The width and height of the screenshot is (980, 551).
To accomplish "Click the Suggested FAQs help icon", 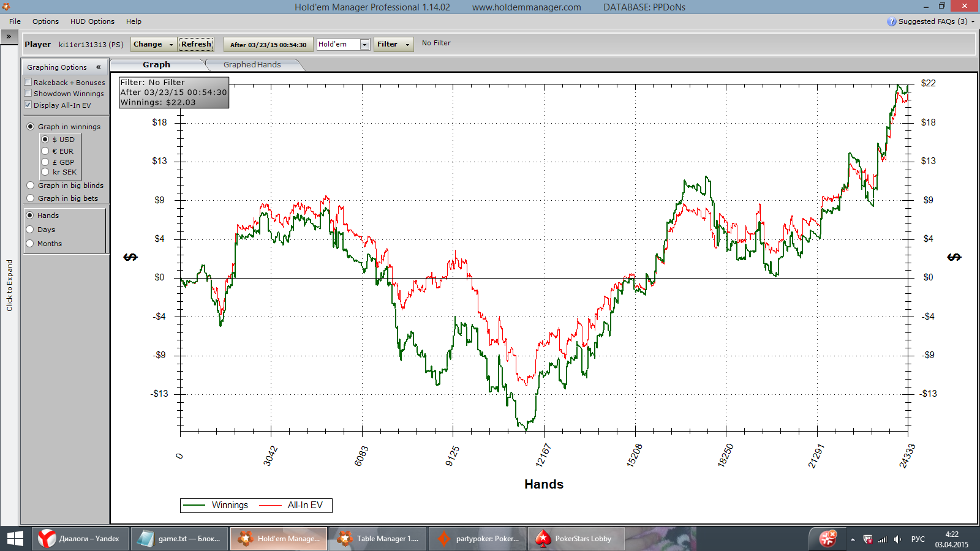I will tap(892, 21).
